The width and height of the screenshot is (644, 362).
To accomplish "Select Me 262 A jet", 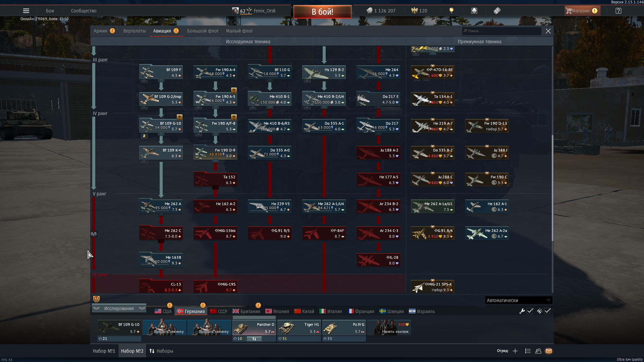I will pos(161,206).
